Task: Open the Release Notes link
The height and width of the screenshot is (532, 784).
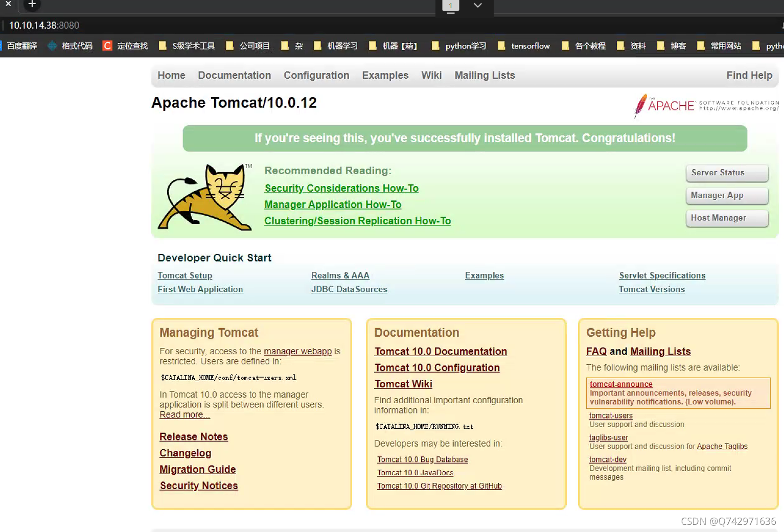Action: click(x=193, y=436)
